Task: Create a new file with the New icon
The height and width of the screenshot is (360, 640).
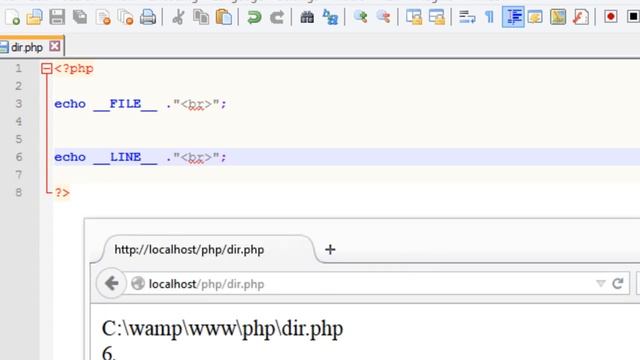Action: coord(12,17)
